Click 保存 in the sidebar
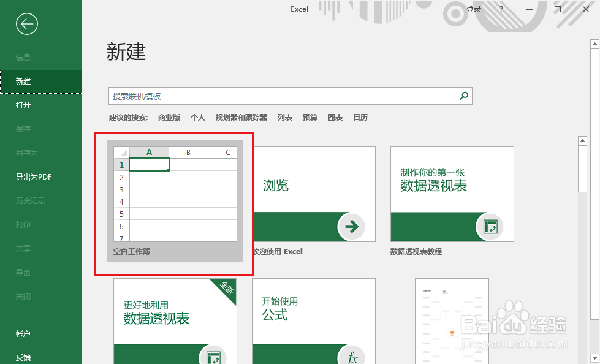Screen dimensions: 600x364 tap(23, 129)
